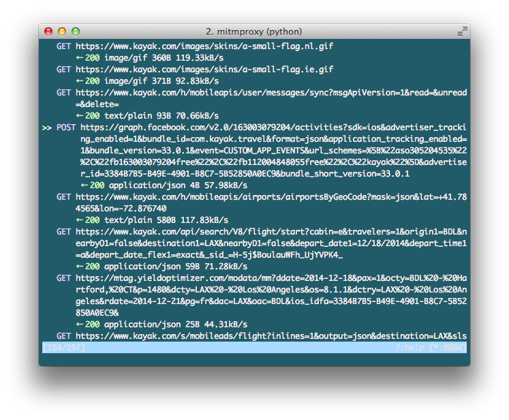Click the 200 application/json 59B response line

coord(161,267)
